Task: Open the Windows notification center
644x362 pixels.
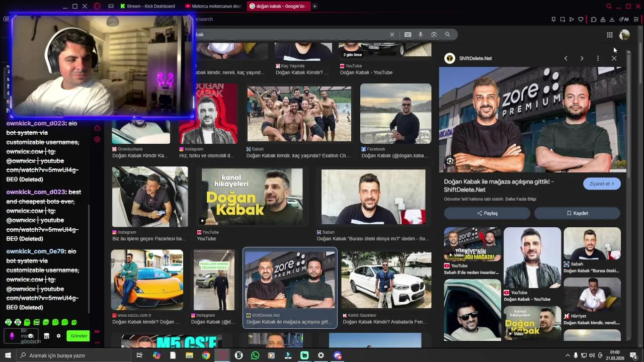Action: click(634, 355)
